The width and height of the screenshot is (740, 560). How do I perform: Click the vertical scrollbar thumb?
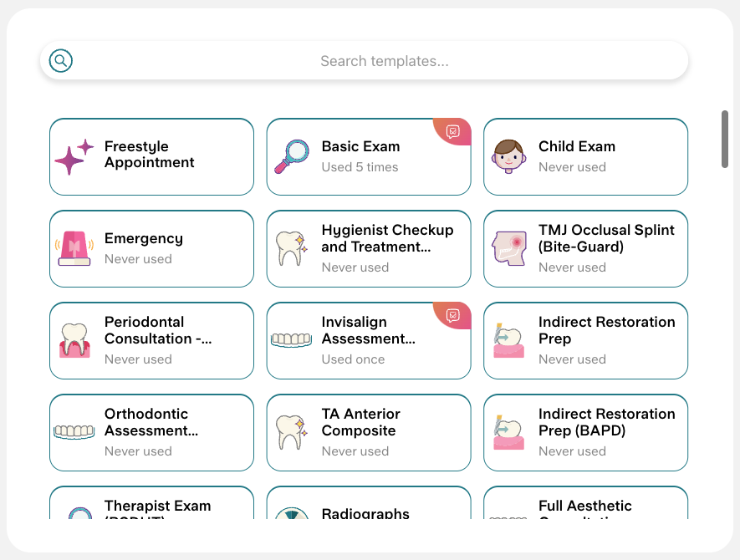point(725,140)
